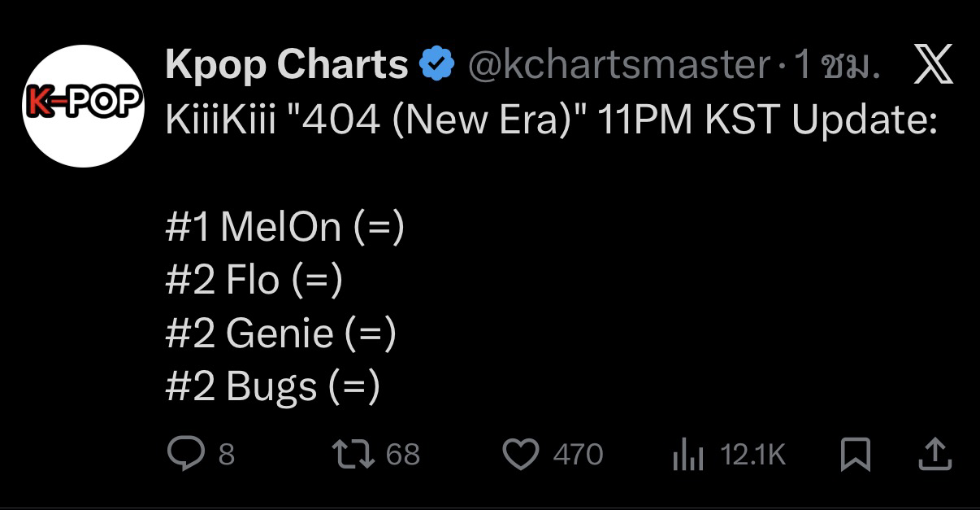Click the "#2 Bugs (=)" line
980x510 pixels.
pyautogui.click(x=272, y=386)
